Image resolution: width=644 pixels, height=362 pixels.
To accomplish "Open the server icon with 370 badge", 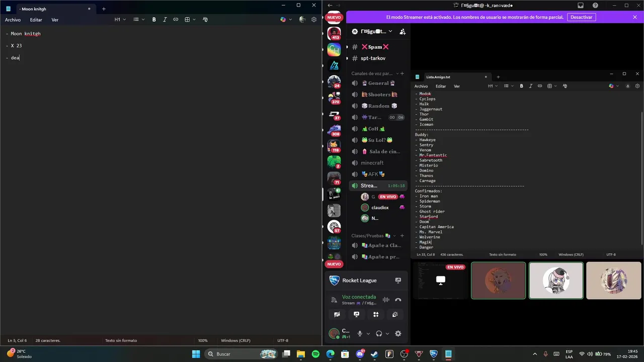I will click(x=334, y=98).
